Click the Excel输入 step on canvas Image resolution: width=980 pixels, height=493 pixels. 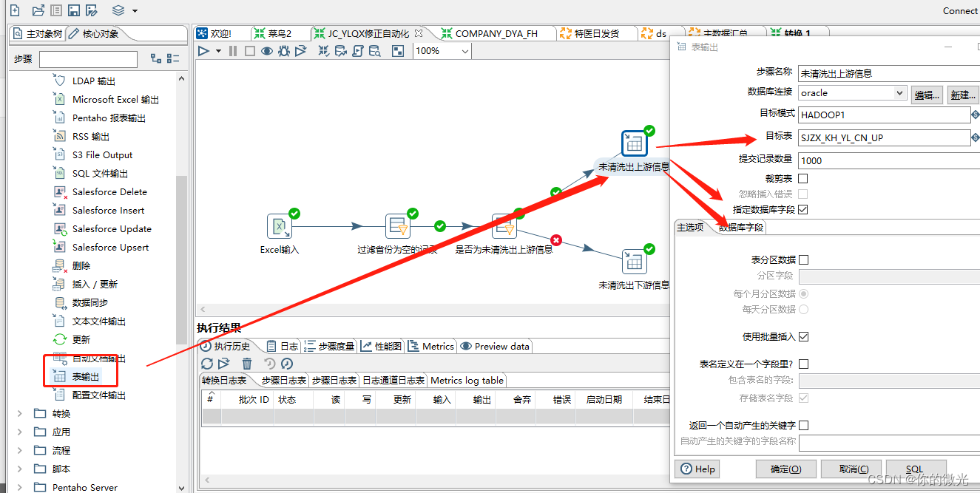[x=280, y=227]
